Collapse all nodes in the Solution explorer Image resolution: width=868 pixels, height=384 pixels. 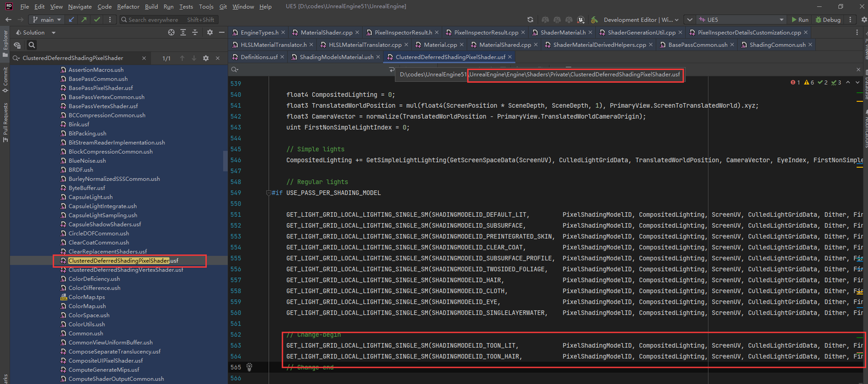click(194, 33)
